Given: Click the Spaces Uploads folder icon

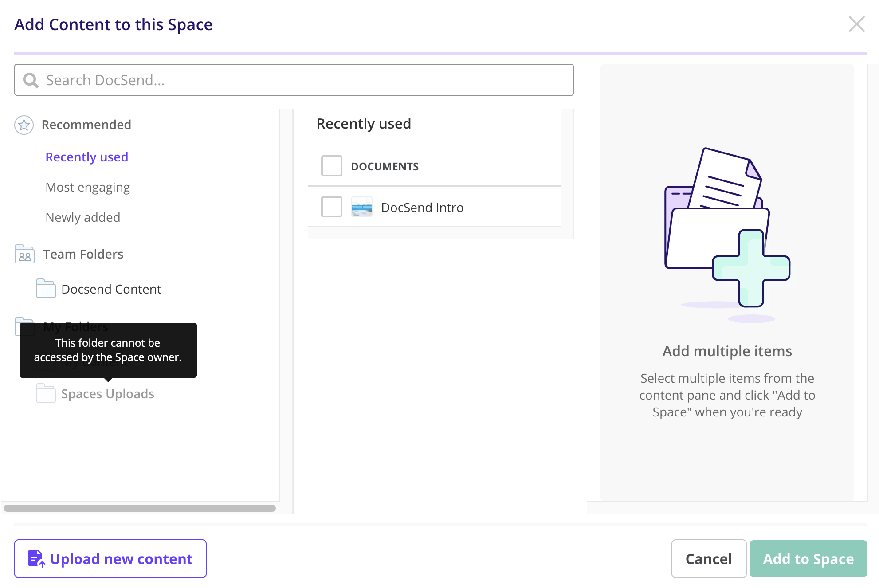Looking at the screenshot, I should (46, 393).
